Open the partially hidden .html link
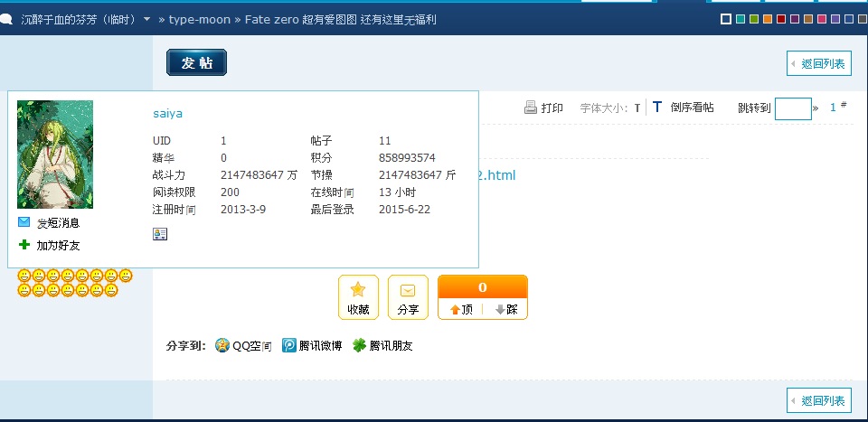 click(497, 175)
